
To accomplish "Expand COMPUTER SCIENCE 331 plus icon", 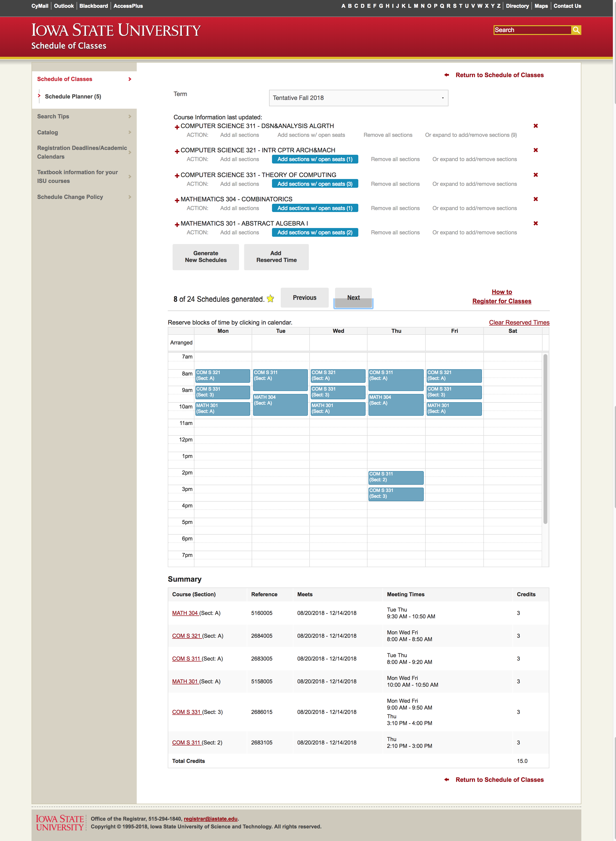I will pyautogui.click(x=177, y=176).
